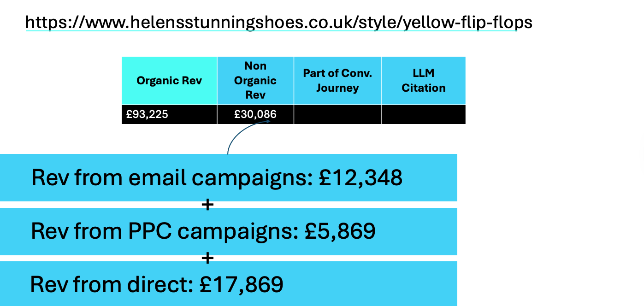Click the £17,869 direct revenue figure
Screen dimensions: 644x306
pos(242,285)
